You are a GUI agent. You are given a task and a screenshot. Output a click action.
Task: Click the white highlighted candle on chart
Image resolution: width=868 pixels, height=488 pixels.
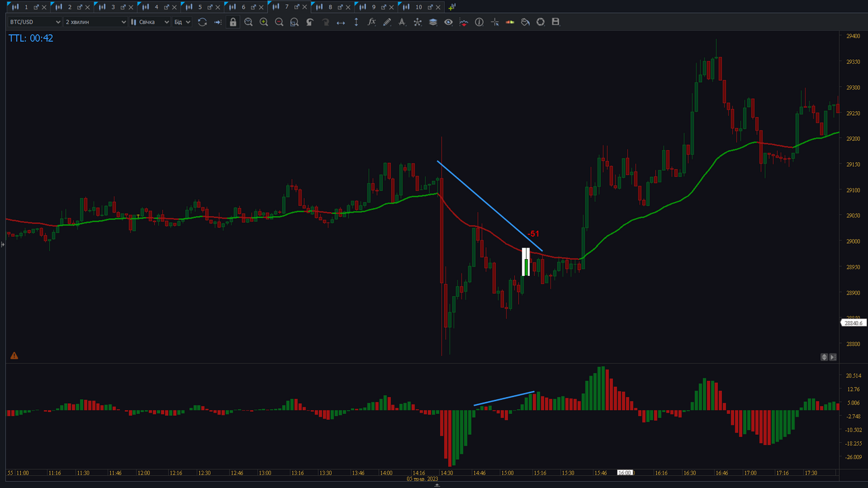(x=526, y=262)
